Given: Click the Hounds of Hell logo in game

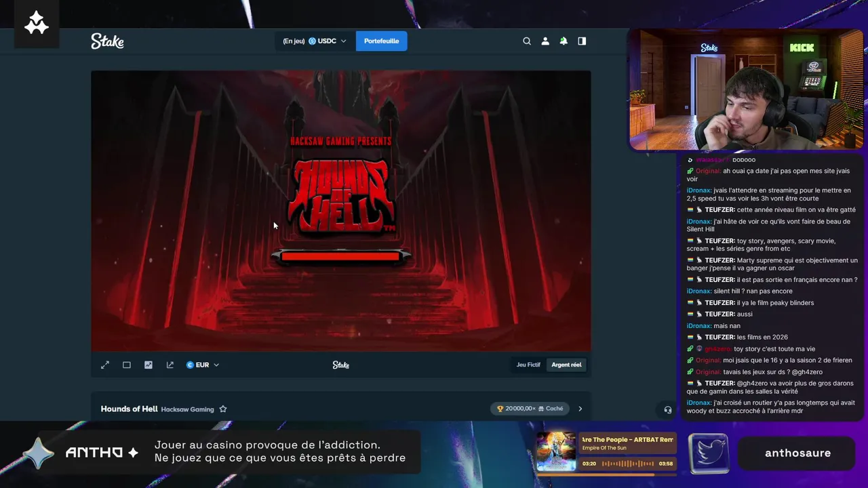Looking at the screenshot, I should point(341,197).
